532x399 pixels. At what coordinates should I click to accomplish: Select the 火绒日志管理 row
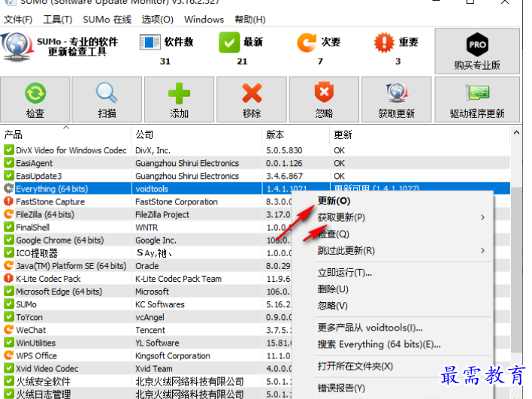click(147, 394)
